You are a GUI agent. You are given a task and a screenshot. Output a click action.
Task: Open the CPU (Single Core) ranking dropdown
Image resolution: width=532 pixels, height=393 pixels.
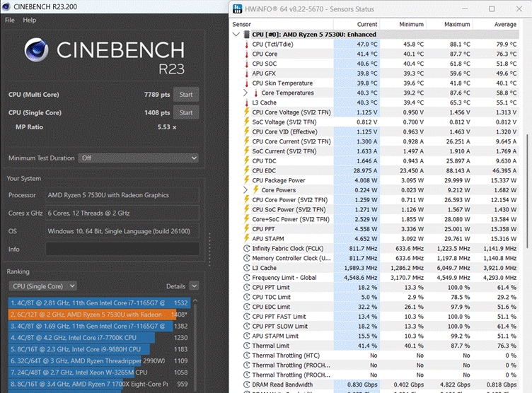click(42, 286)
